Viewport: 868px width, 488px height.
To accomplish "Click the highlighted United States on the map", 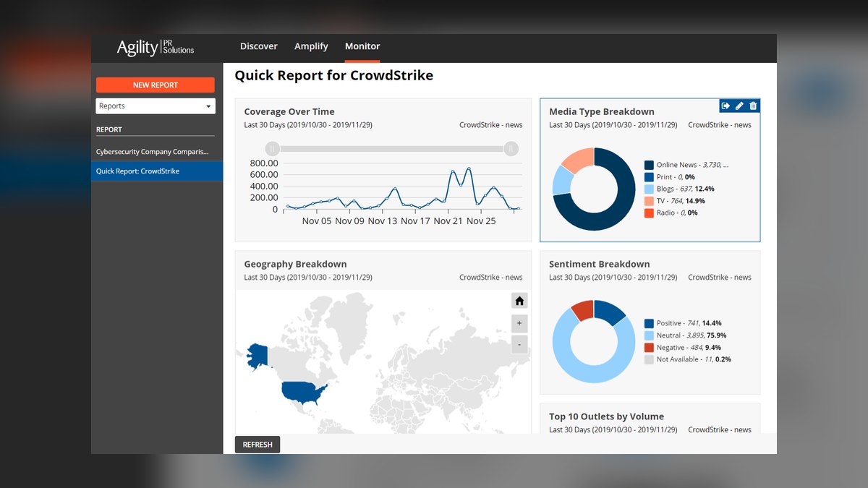I will click(302, 393).
